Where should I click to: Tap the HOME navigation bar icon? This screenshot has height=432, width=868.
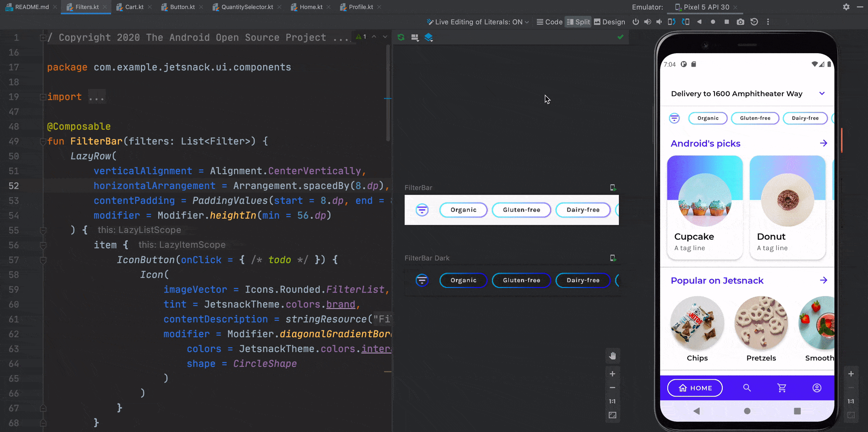point(695,388)
